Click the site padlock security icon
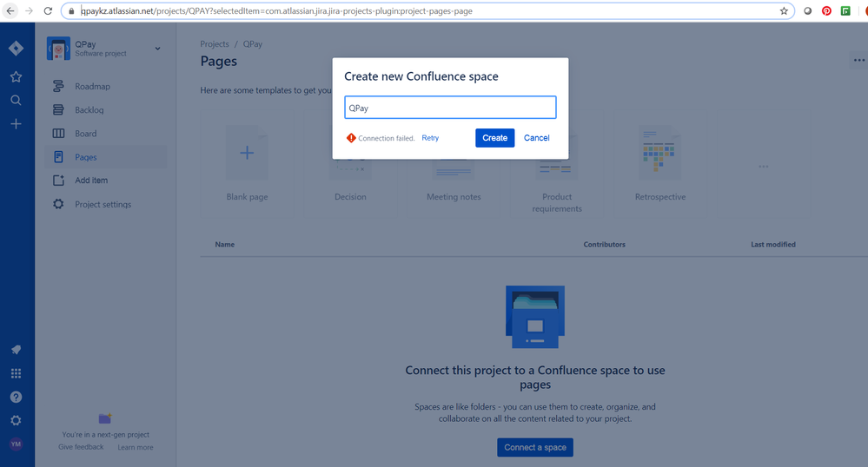 (x=71, y=11)
